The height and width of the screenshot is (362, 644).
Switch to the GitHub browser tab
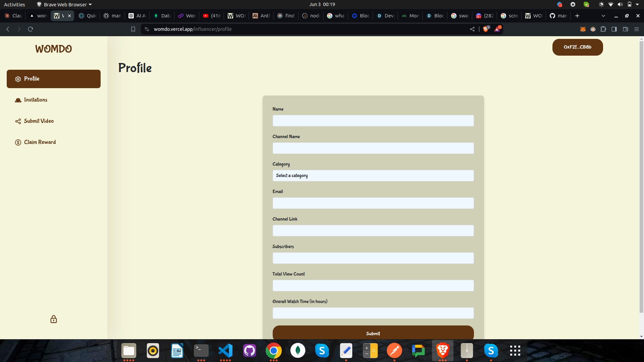pos(558,16)
